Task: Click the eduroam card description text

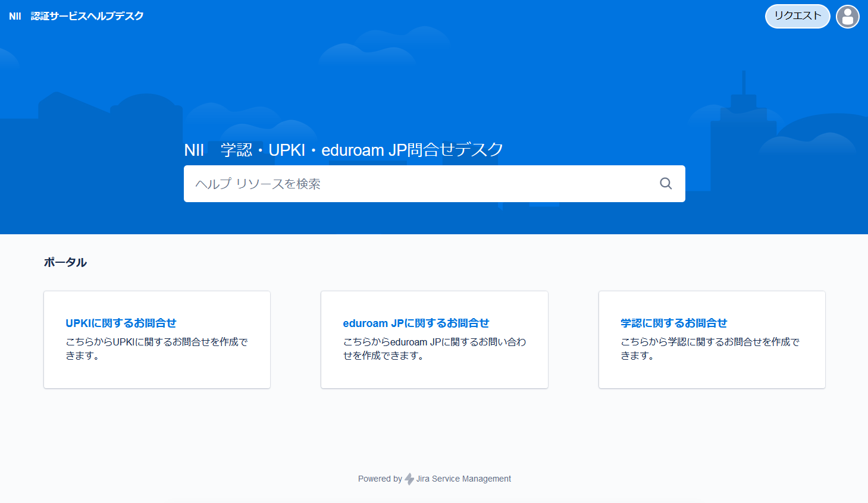Action: 434,348
